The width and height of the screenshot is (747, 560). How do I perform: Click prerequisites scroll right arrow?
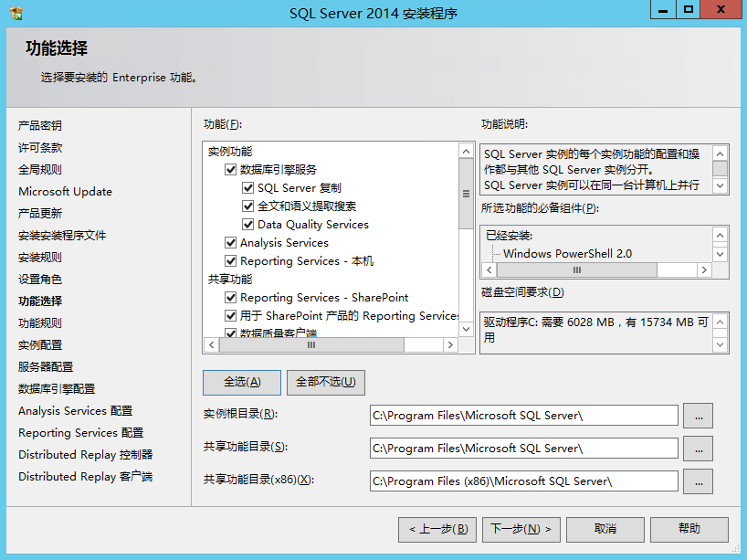[704, 269]
